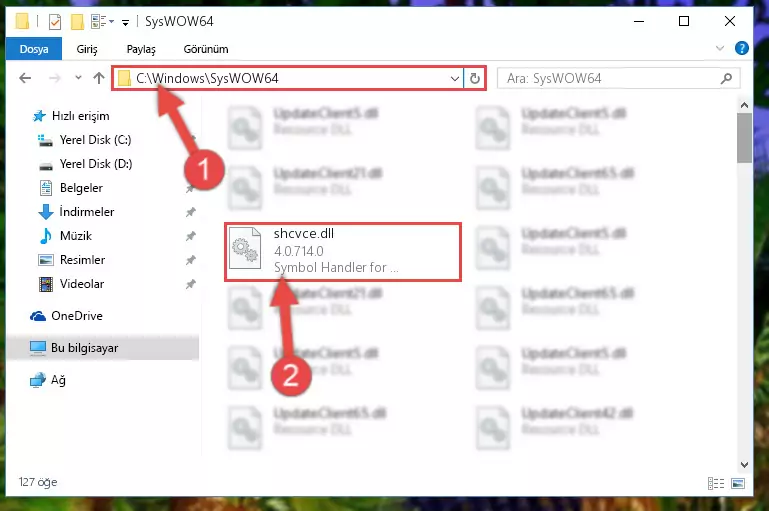
Task: Click the pin icon next to Videolar
Action: click(x=190, y=284)
